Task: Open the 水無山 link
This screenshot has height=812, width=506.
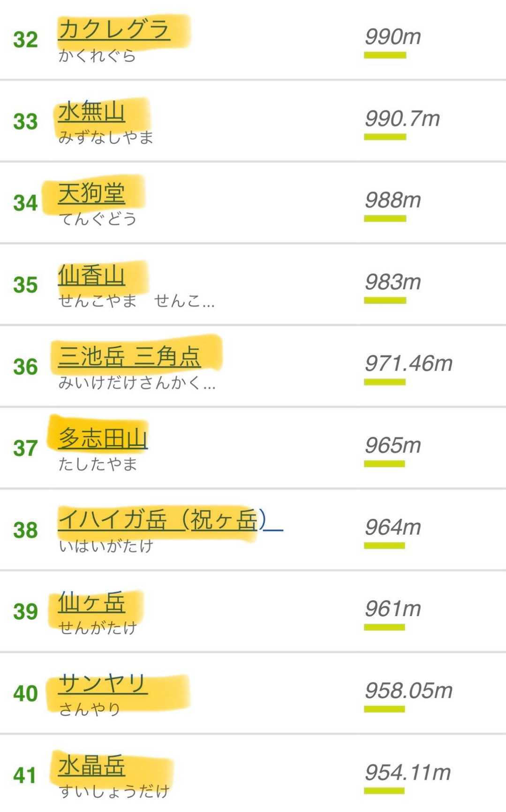Action: click(x=91, y=112)
